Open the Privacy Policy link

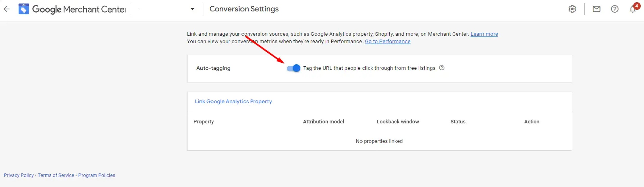tap(19, 175)
